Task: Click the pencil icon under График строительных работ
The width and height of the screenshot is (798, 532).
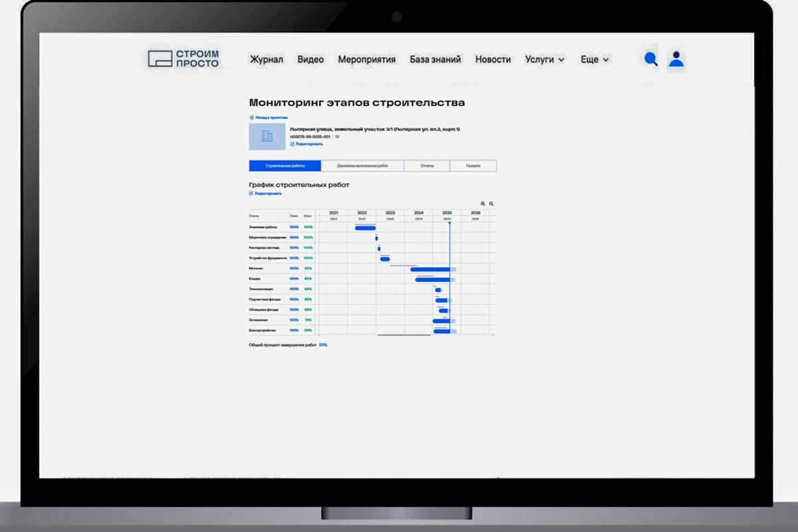Action: click(251, 194)
